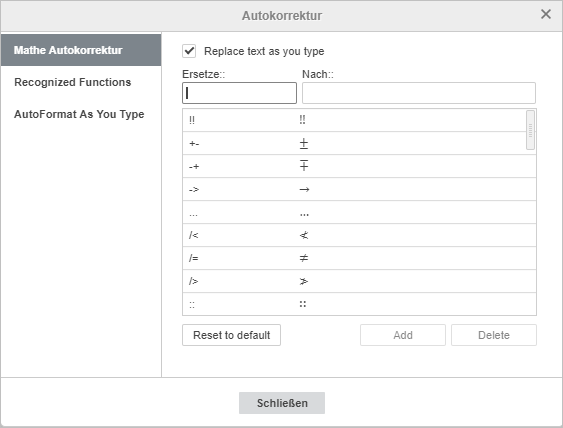This screenshot has width=563, height=428.
Task: Close the Autokorrektur dialog with X icon
Action: (x=546, y=14)
